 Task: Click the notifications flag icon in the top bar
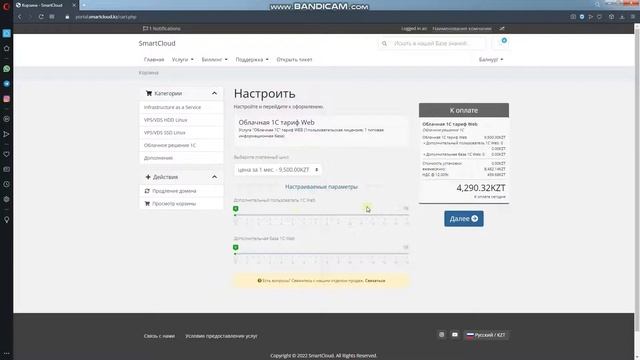pos(145,29)
